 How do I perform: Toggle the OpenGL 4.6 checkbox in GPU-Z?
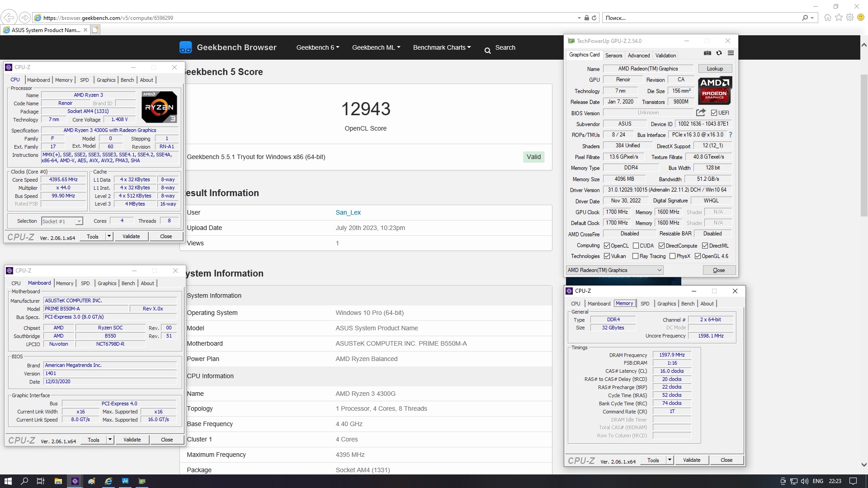(x=698, y=256)
